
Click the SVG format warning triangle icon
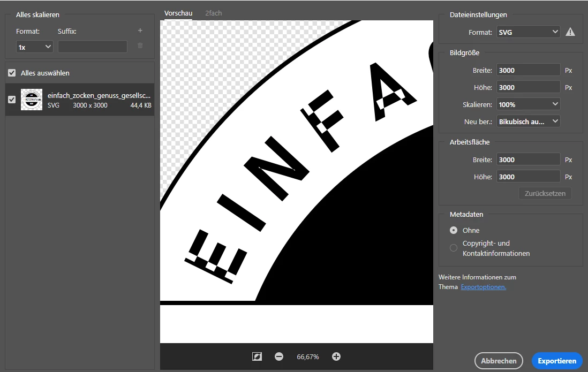coord(570,32)
